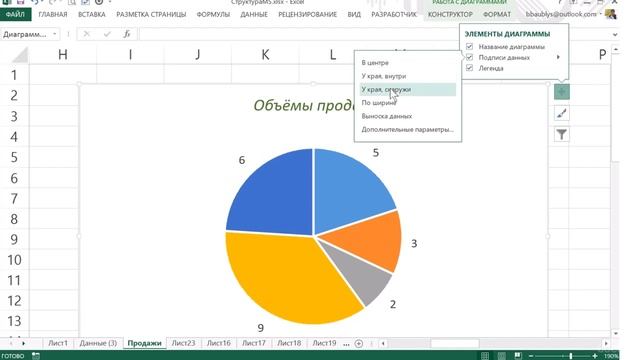Switch to the РЕЦЕНЗИРОВАНИЕ ribbon tab
Image resolution: width=640 pixels, height=360 pixels.
point(308,14)
